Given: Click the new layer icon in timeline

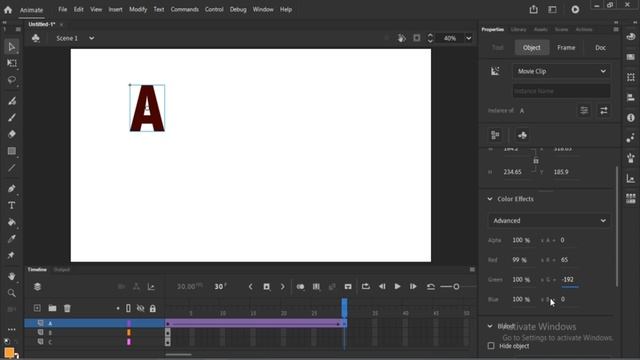Looking at the screenshot, I should tap(37, 308).
